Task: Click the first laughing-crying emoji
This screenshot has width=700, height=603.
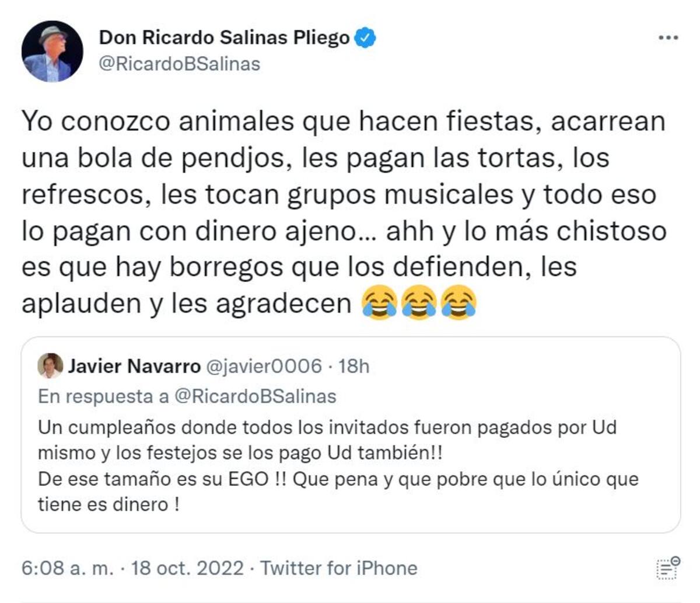Action: 379,303
